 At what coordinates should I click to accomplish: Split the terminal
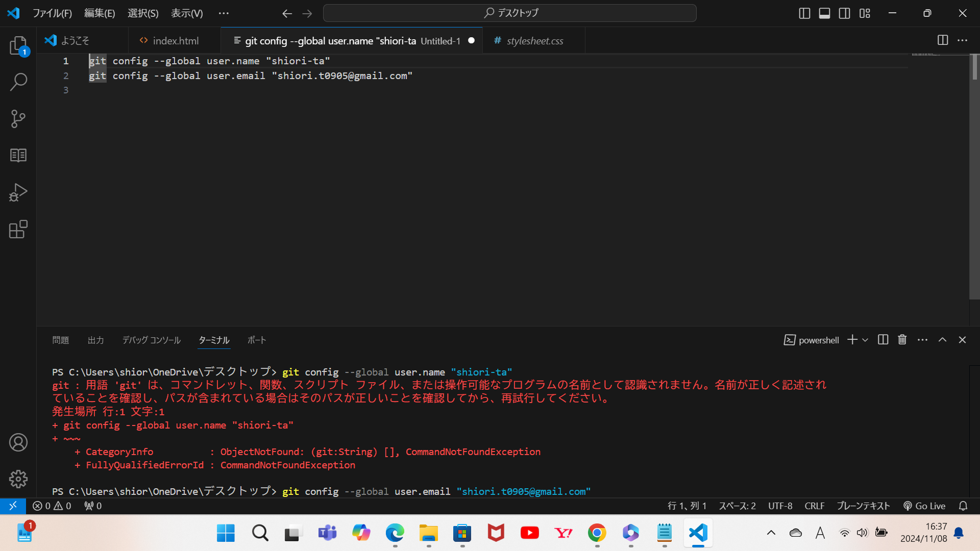(883, 340)
